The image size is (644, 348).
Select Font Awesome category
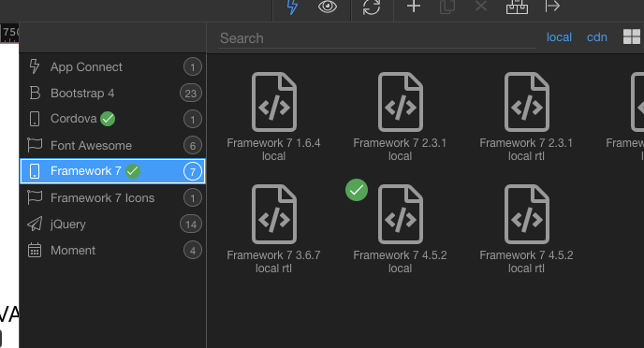[x=112, y=145]
